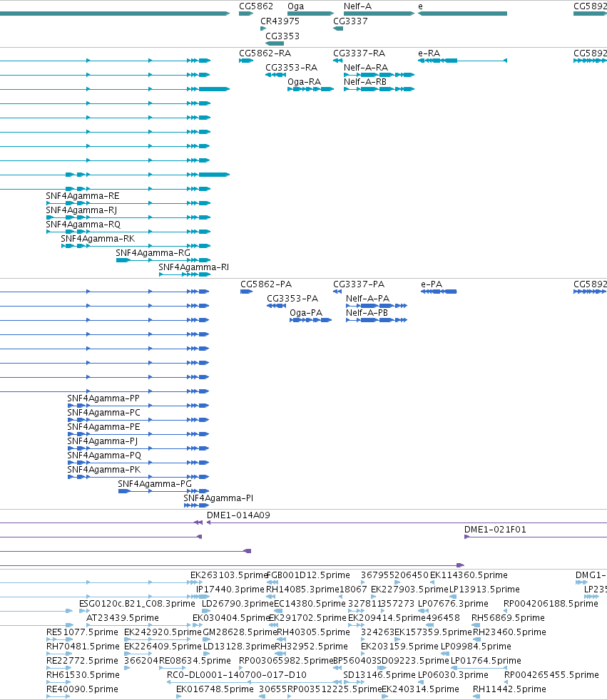Open the SNF4Agamma-PC protein label
The height and width of the screenshot is (700, 607).
pyautogui.click(x=103, y=413)
